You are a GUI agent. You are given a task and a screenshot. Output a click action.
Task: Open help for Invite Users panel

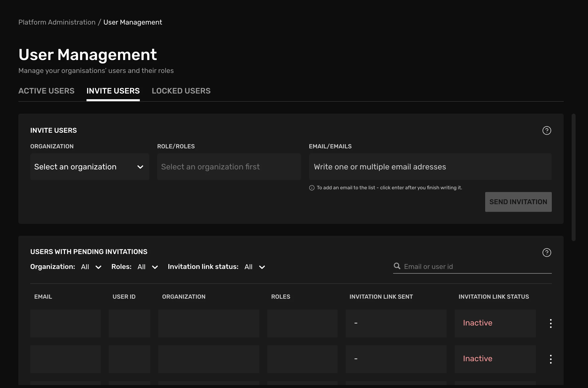coord(547,130)
